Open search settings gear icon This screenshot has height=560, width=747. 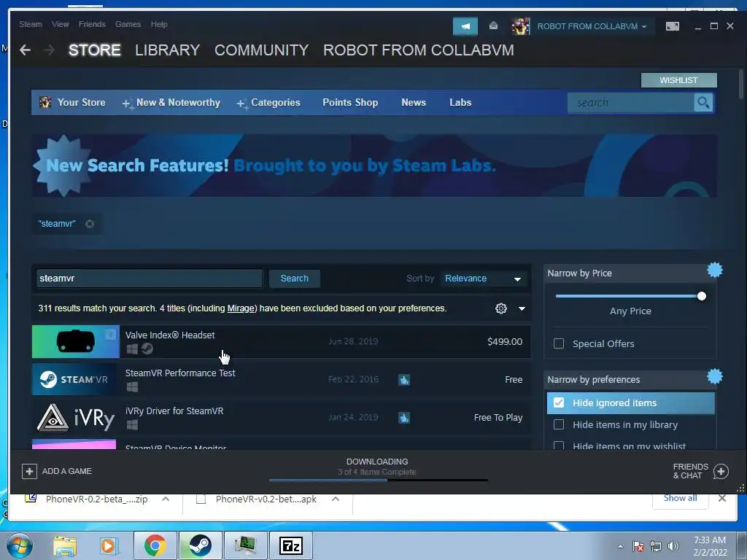(x=500, y=308)
